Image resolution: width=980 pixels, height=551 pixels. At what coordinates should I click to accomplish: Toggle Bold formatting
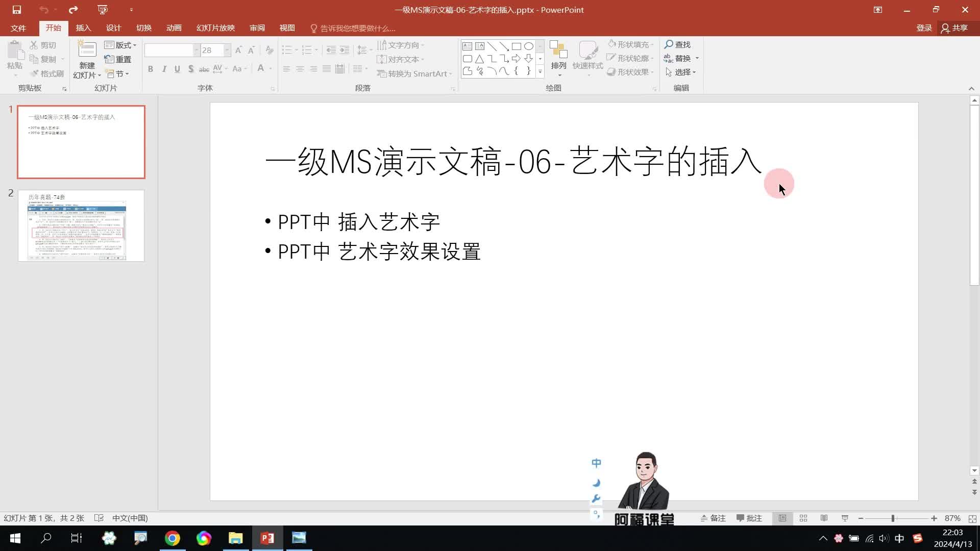(x=151, y=69)
